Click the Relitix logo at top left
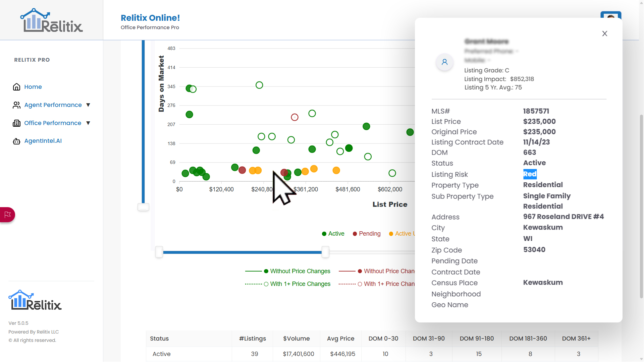The image size is (644, 362). coord(51,21)
